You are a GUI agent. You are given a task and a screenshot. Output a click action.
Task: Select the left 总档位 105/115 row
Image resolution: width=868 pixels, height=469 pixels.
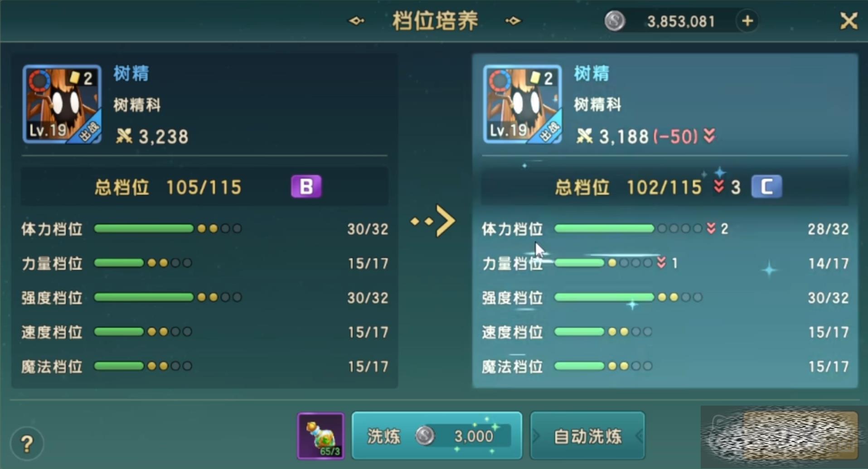coord(204,187)
